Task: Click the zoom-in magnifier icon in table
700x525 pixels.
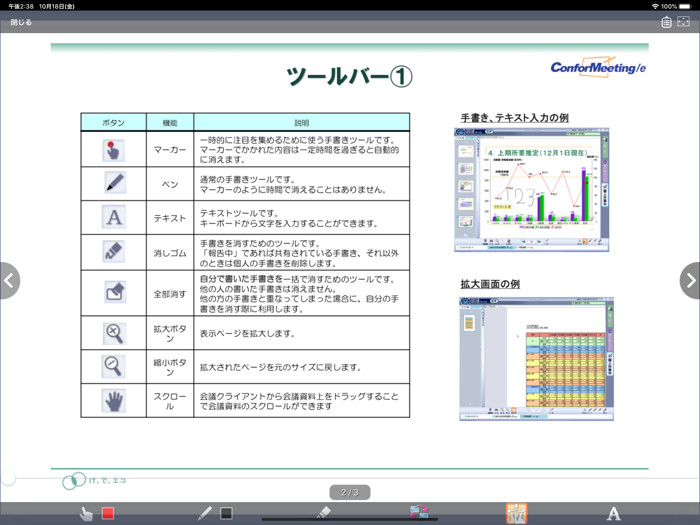Action: (114, 333)
